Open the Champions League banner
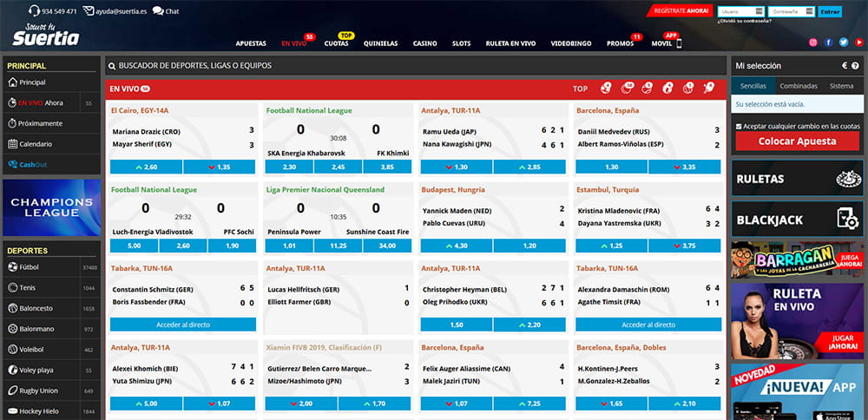Screen dimensions: 868x420 [x=52, y=207]
